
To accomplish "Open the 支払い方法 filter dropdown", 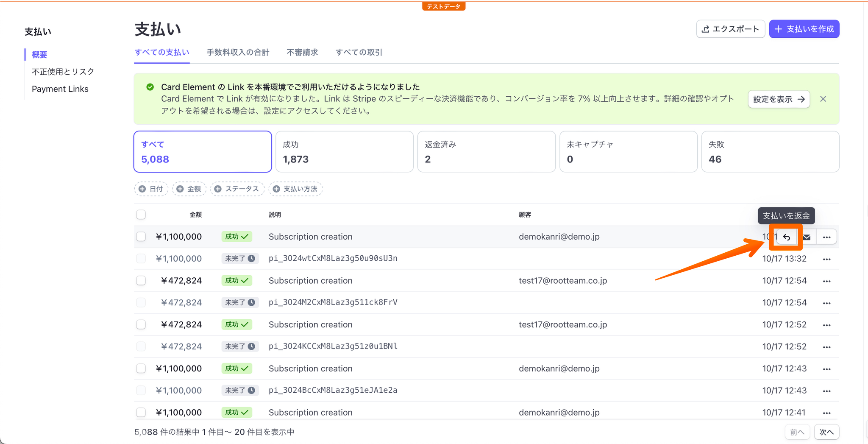I will point(295,189).
